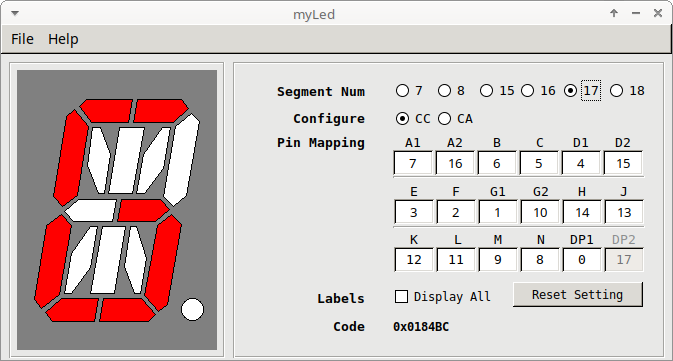
Task: Edit the E pin mapping field
Action: coord(414,212)
